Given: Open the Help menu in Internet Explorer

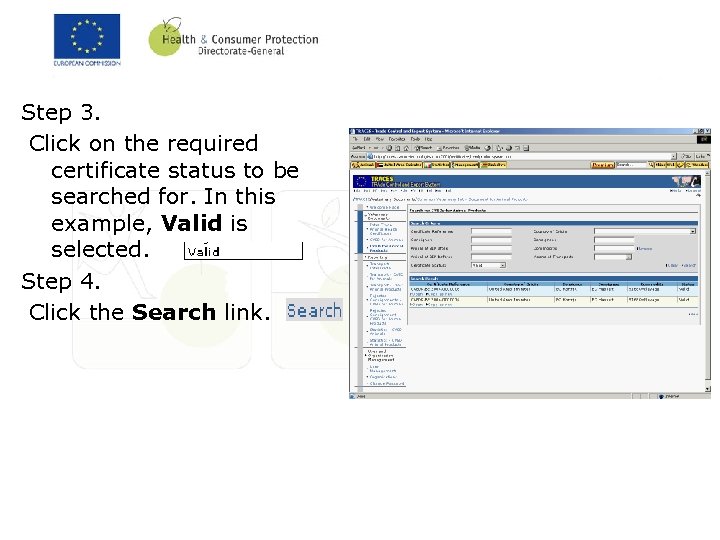Looking at the screenshot, I should [x=428, y=139].
